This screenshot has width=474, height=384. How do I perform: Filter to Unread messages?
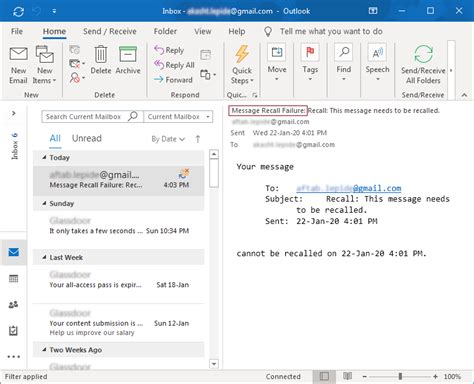87,138
